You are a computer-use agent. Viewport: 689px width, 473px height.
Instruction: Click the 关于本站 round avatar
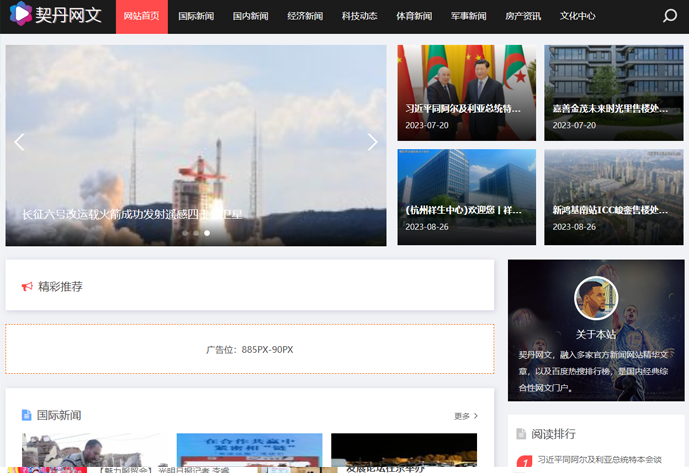[x=596, y=298]
